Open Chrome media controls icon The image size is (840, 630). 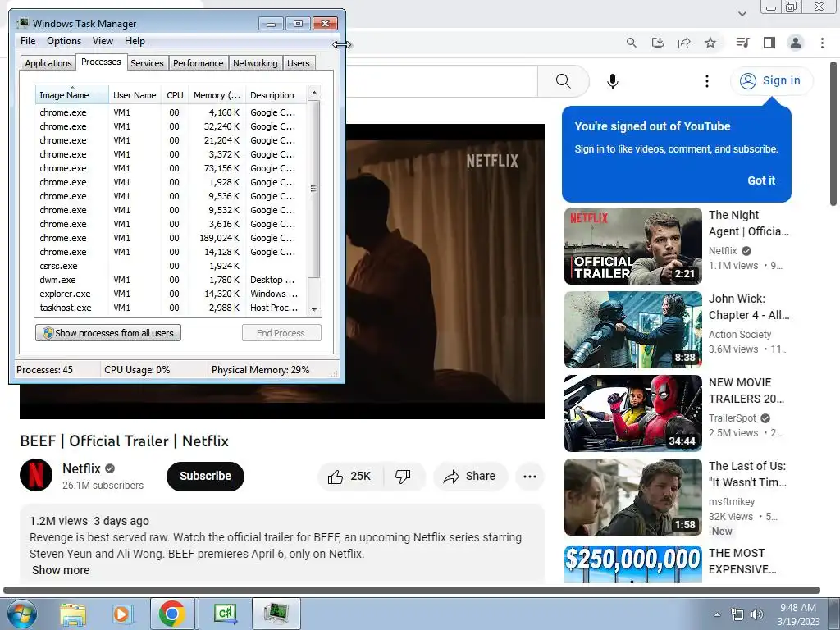coord(742,43)
